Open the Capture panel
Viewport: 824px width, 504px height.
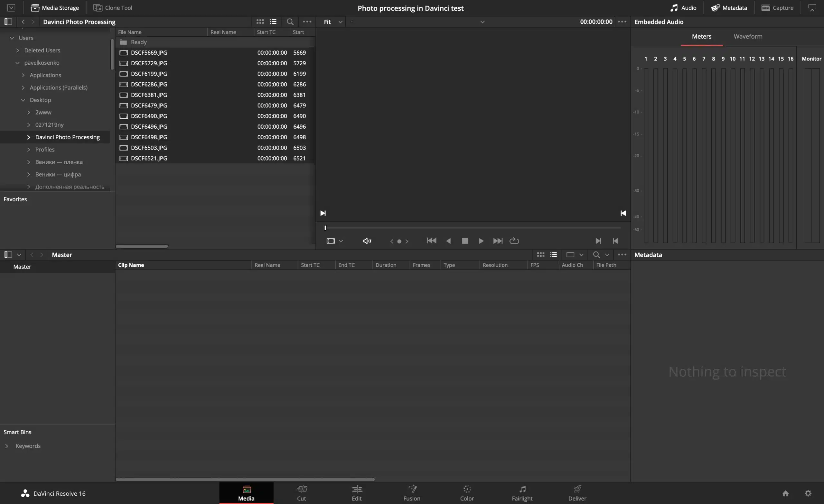[x=777, y=7]
